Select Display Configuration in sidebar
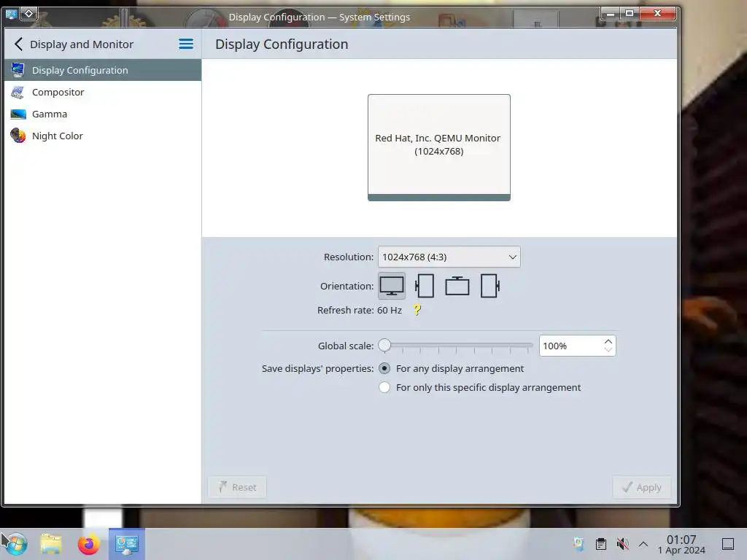The image size is (747, 560). [x=102, y=70]
